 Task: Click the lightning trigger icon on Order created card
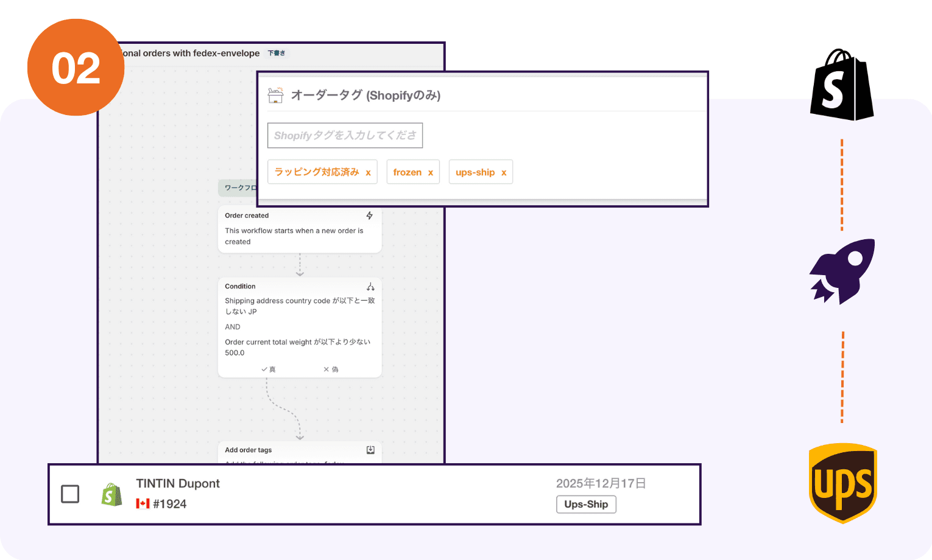coord(370,215)
